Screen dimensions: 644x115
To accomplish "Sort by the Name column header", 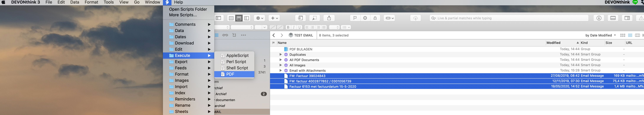I will [x=411, y=43].
